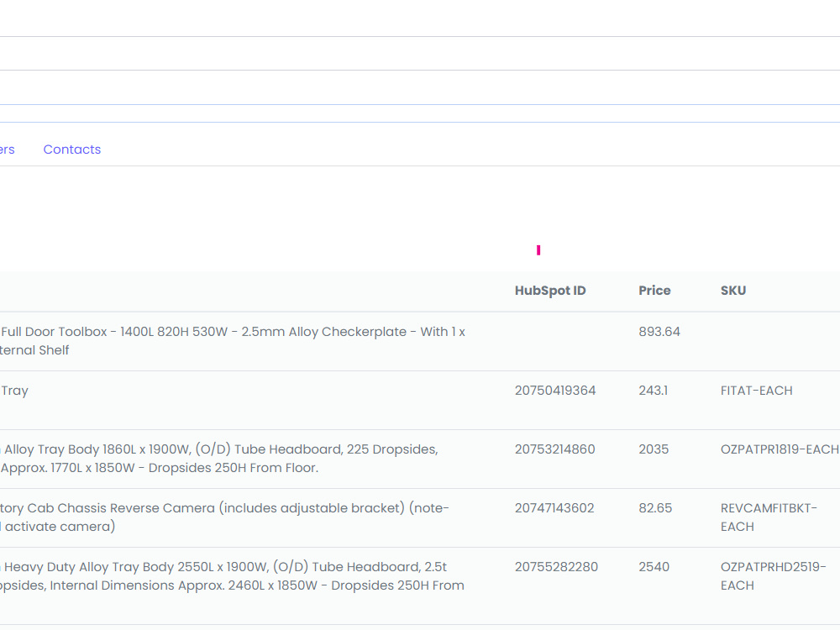The width and height of the screenshot is (840, 630).
Task: Select HubSpot ID 20755282280
Action: click(x=556, y=567)
